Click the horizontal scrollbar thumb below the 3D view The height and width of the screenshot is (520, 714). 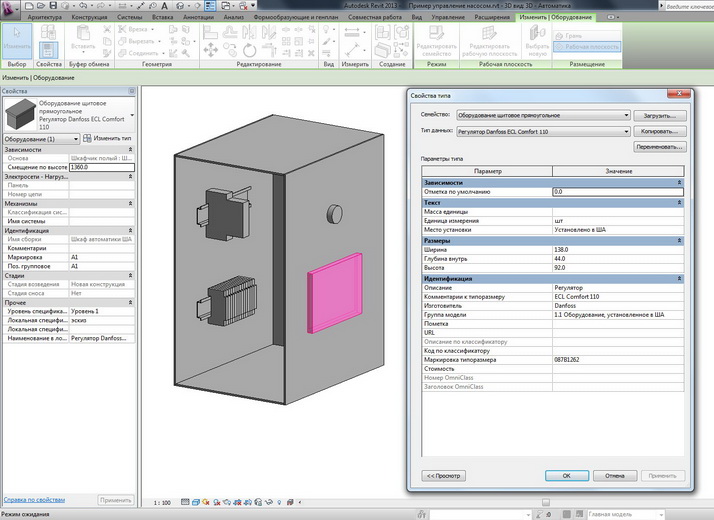tap(546, 502)
